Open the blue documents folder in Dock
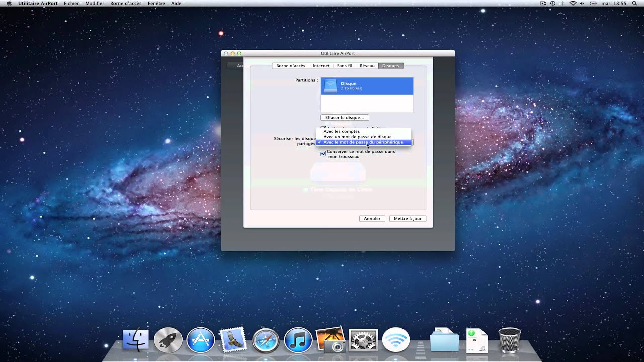Image resolution: width=644 pixels, height=362 pixels. pos(445,340)
